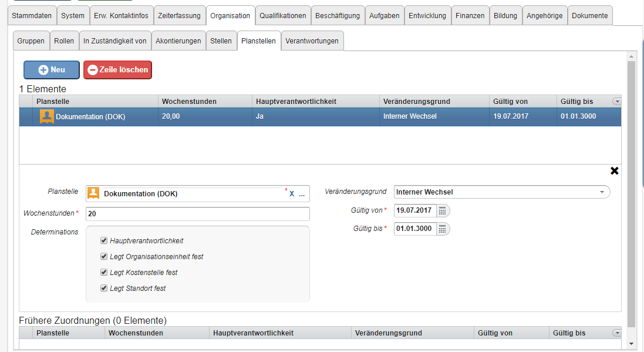The image size is (644, 352).
Task: Click the vertical scrollbar down arrow
Action: tap(632, 343)
